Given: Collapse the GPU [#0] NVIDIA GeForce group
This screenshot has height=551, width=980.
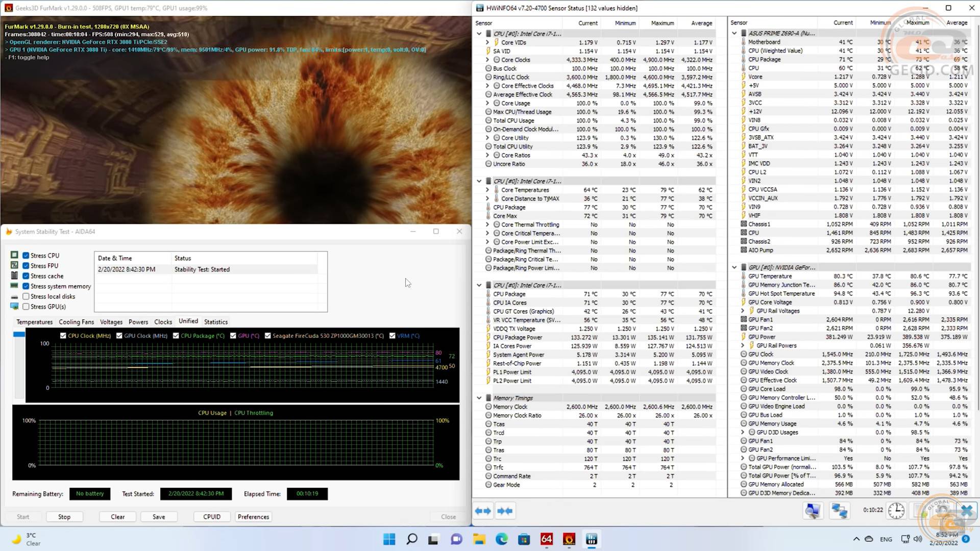Looking at the screenshot, I should (734, 267).
